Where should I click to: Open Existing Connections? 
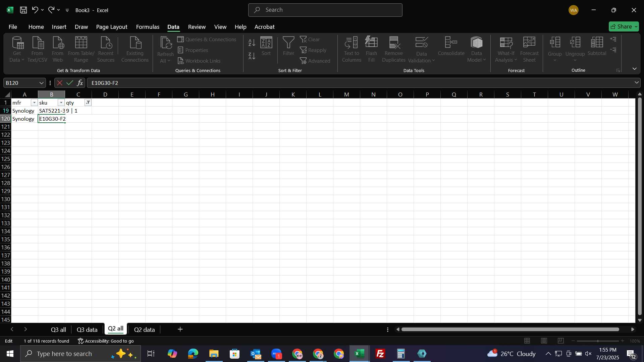(x=135, y=49)
